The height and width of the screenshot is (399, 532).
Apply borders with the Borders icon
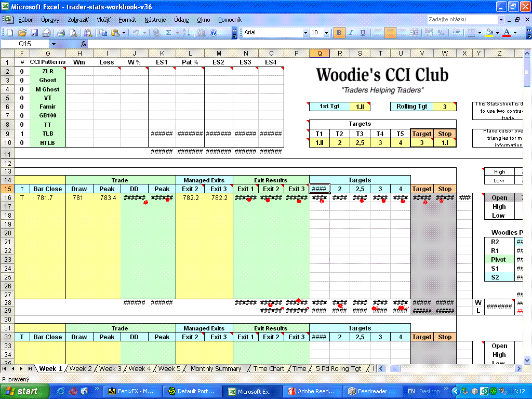[x=471, y=33]
